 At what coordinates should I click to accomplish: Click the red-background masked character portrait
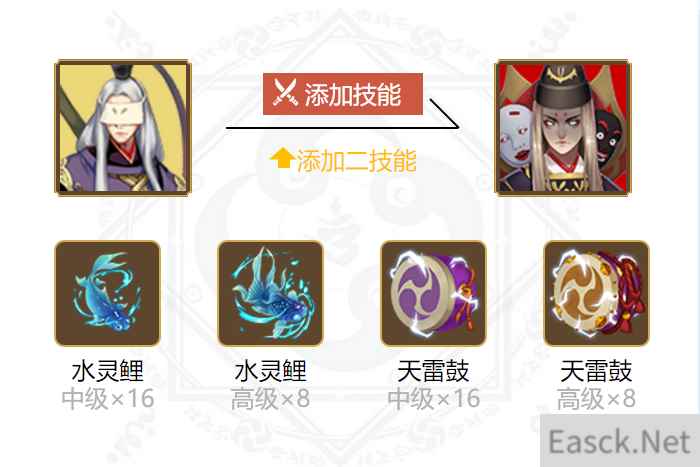(563, 128)
